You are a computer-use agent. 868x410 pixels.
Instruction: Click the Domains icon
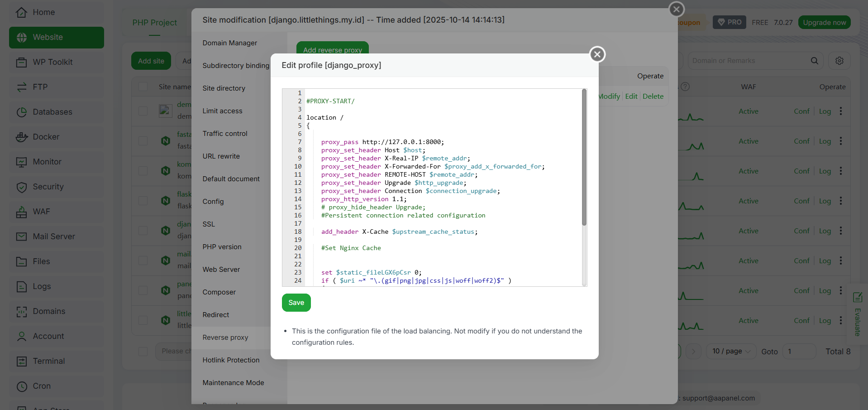(x=21, y=311)
